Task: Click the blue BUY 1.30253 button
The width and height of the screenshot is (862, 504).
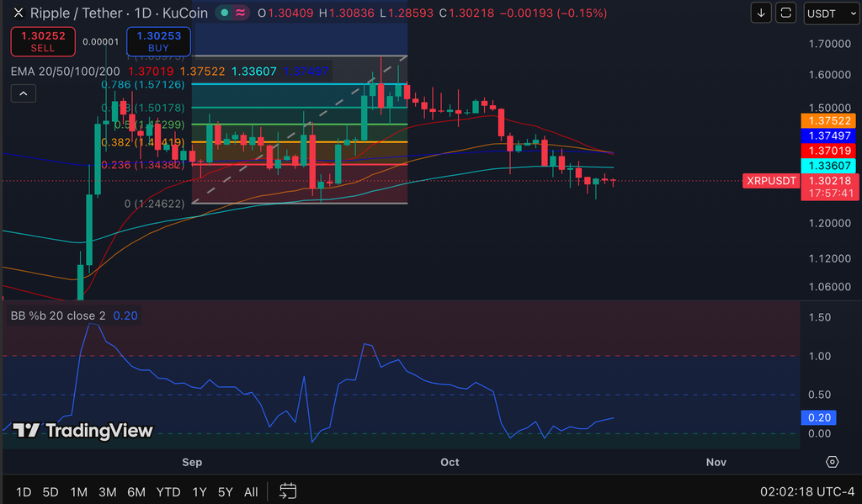Action: pyautogui.click(x=158, y=41)
